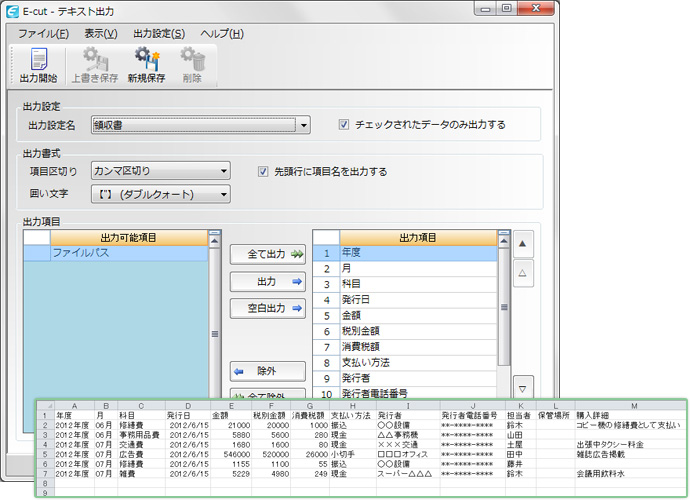The image size is (690, 500).
Task: Toggle 先頭行に項目名を出力する checkbox
Action: [x=263, y=171]
